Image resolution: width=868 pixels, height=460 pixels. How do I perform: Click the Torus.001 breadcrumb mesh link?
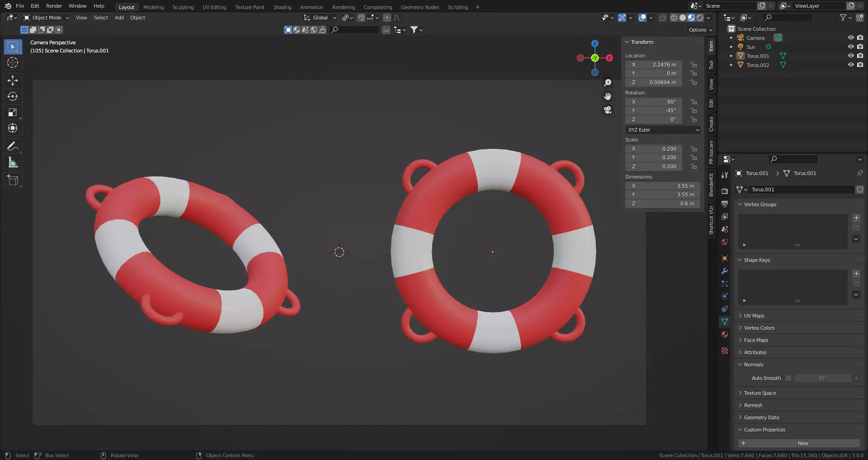click(800, 173)
